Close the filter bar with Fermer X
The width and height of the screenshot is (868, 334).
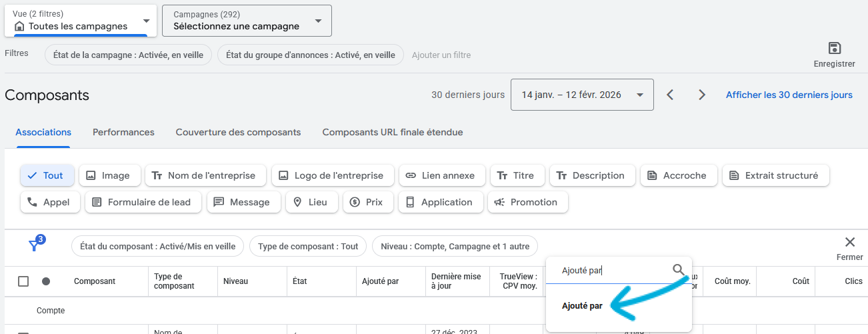pyautogui.click(x=849, y=243)
